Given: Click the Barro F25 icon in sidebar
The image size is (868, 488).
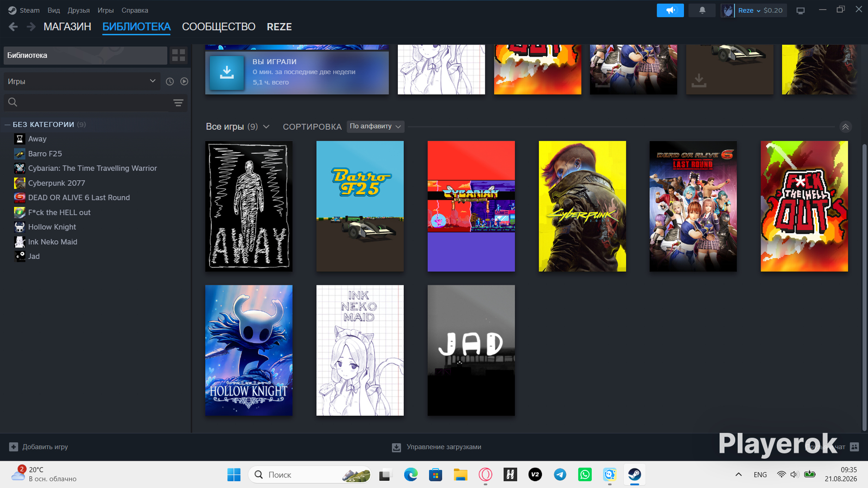Looking at the screenshot, I should pyautogui.click(x=20, y=154).
